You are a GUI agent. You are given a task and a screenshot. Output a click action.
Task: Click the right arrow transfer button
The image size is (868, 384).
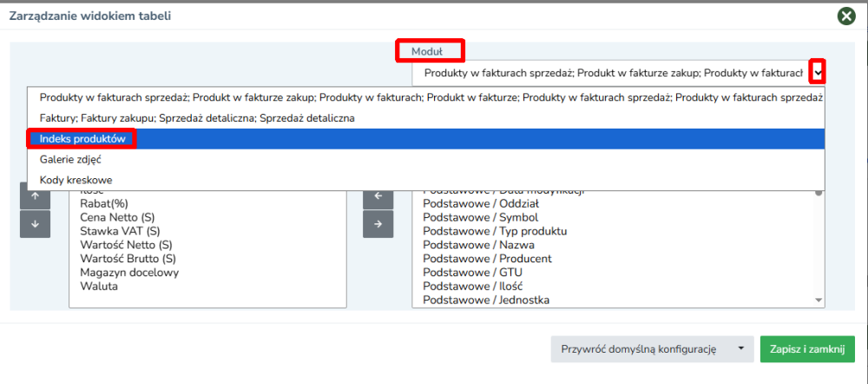(378, 224)
